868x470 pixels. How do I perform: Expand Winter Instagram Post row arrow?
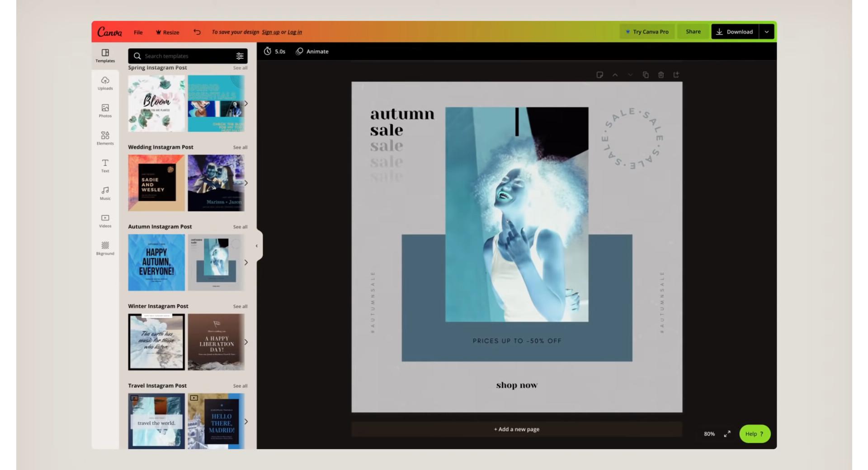(x=246, y=342)
